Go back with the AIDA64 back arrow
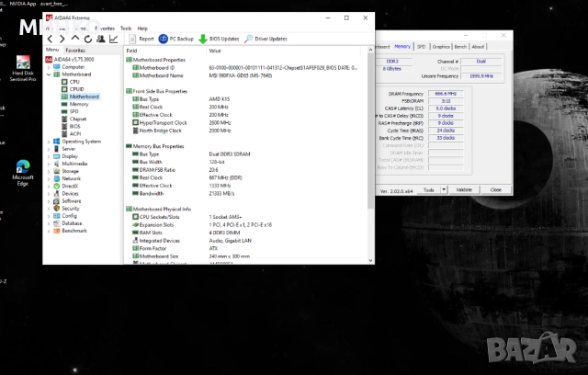The height and width of the screenshot is (375, 588). pos(50,39)
